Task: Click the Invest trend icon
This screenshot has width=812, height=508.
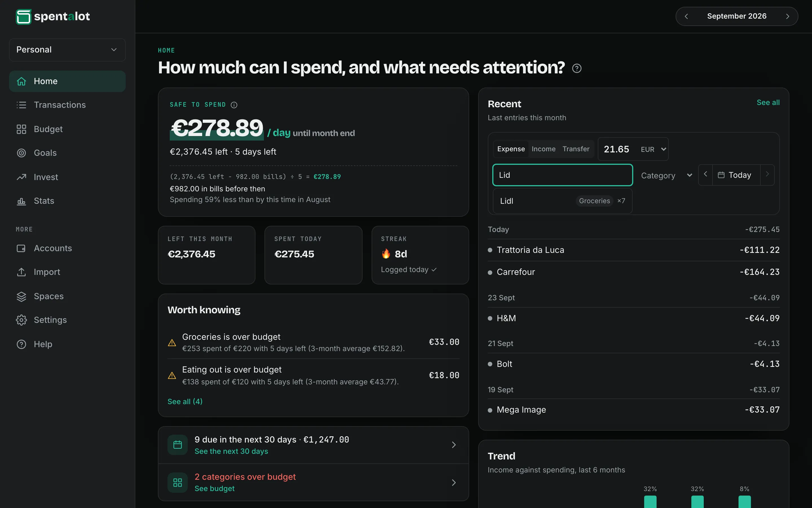Action: (x=21, y=177)
